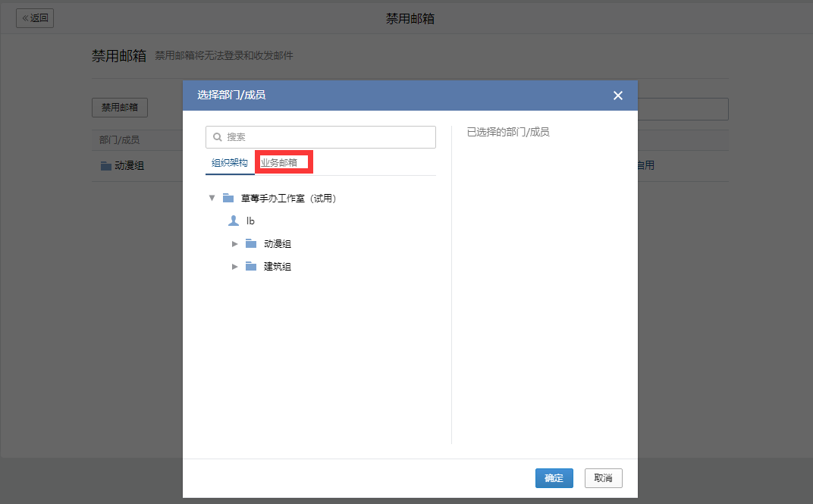
Task: Focus the 搜索 input field in the dialog
Action: click(x=326, y=137)
